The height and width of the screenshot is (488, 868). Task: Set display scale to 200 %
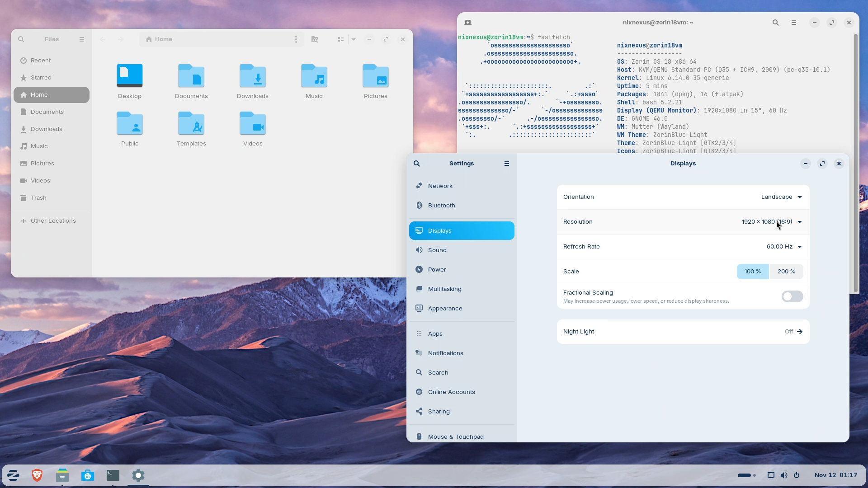tap(786, 271)
